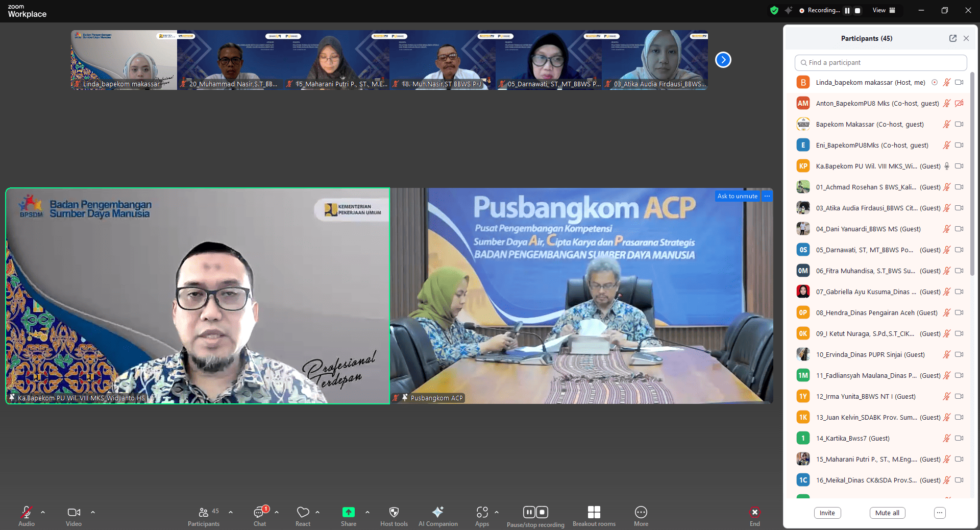Expand the caret beside React
Screen dimensions: 980x530
(x=317, y=512)
